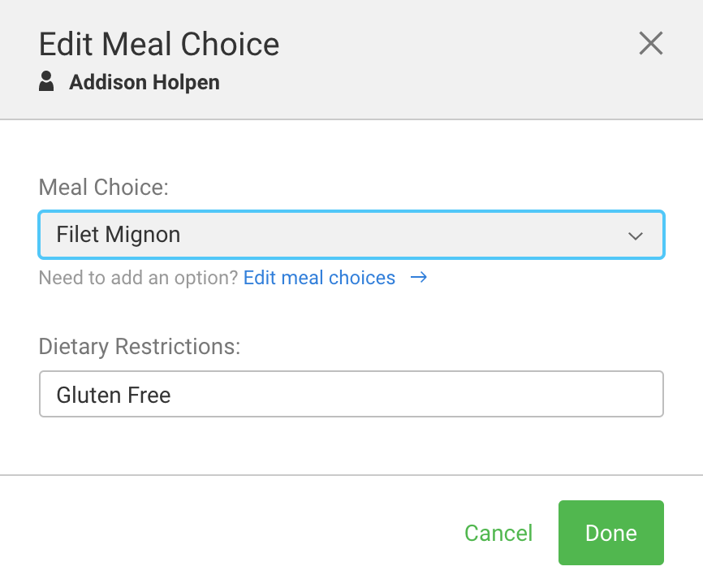Image resolution: width=703 pixels, height=588 pixels.
Task: Click the "Need to add an option?" hint text
Action: 138,278
